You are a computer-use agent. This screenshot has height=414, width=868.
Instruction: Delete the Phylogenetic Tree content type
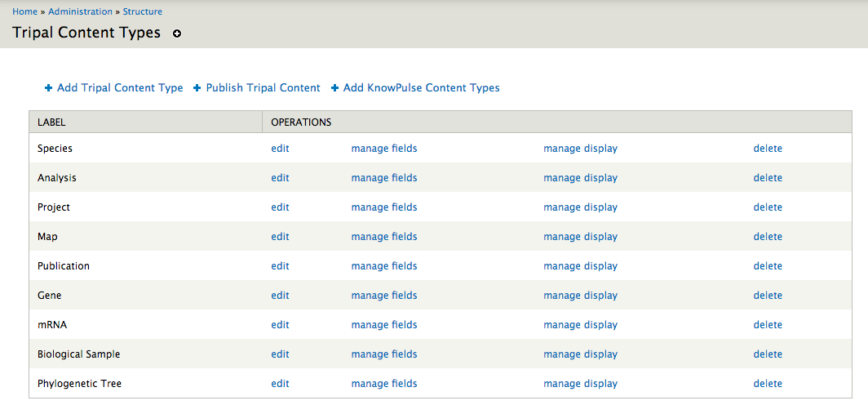click(x=768, y=384)
